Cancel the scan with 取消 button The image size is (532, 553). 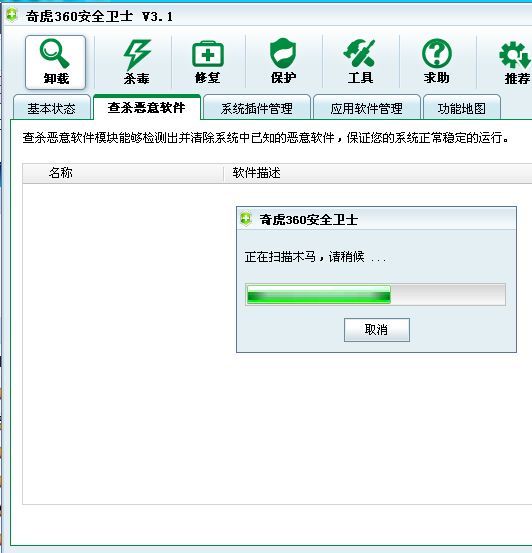(x=377, y=330)
